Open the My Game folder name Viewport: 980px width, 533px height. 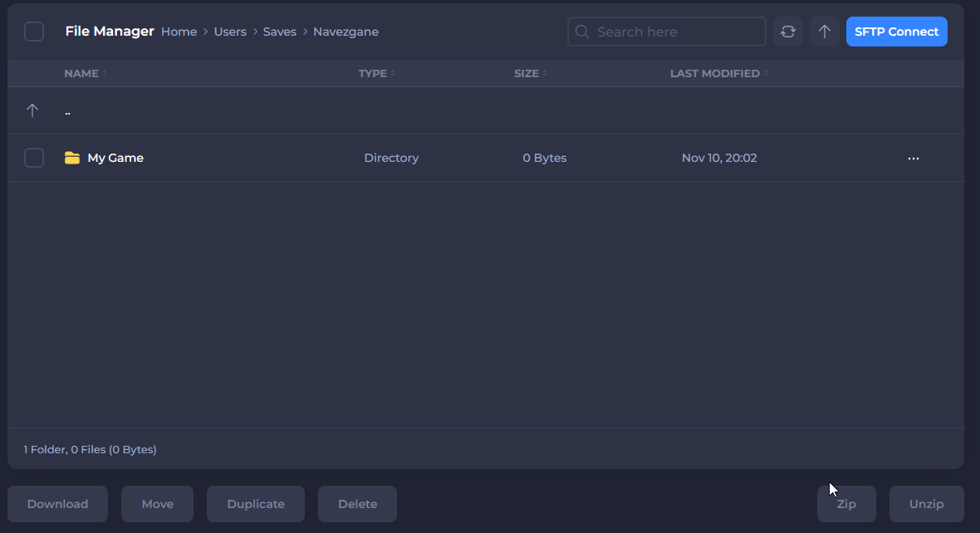coord(115,158)
